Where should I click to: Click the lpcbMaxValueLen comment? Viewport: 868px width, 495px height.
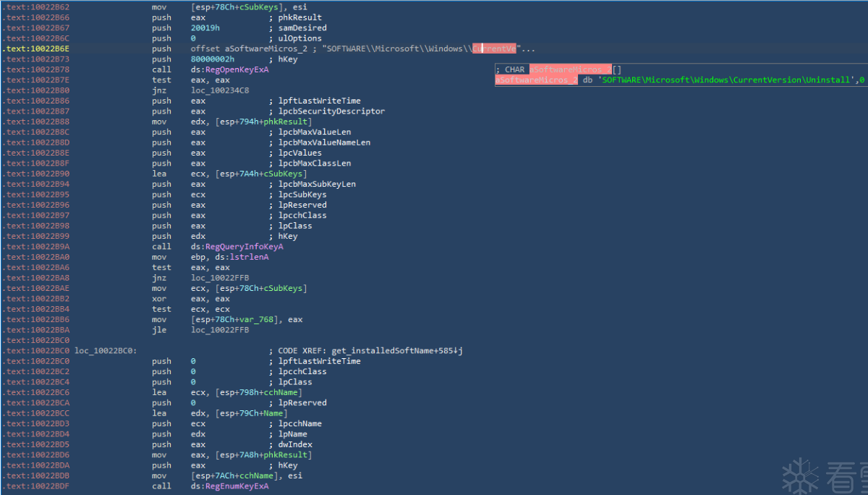tap(310, 132)
